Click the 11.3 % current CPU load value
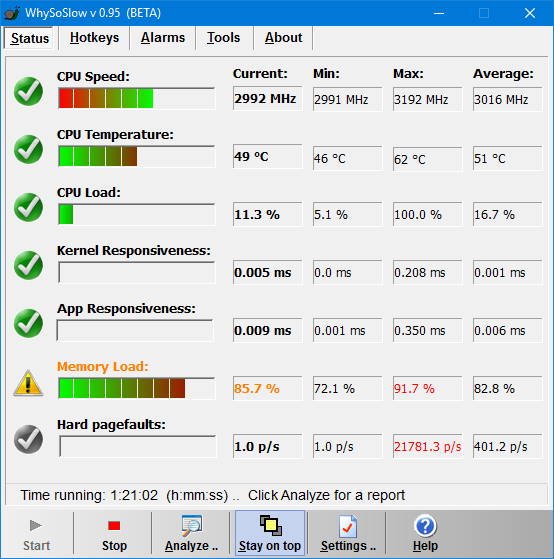The image size is (554, 559). click(x=267, y=214)
